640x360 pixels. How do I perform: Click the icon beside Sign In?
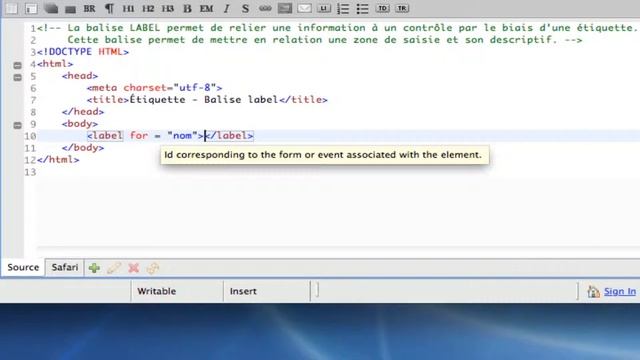[593, 291]
